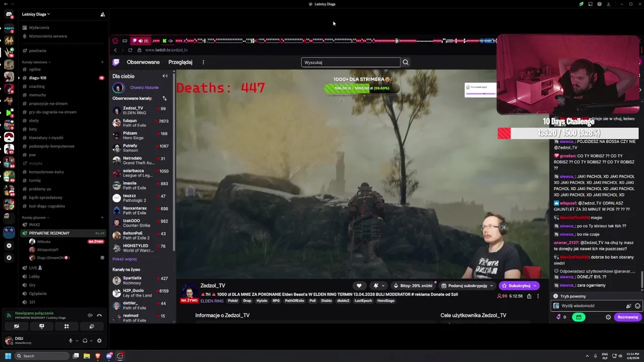
Task: Create a text channel with the plus icon
Action: pos(102,62)
